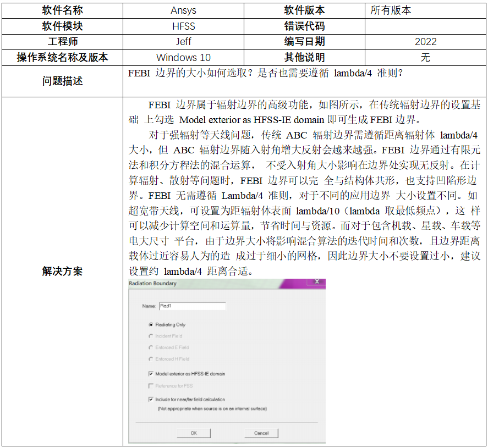
Task: Select the engineer name Jeff cell
Action: (183, 42)
